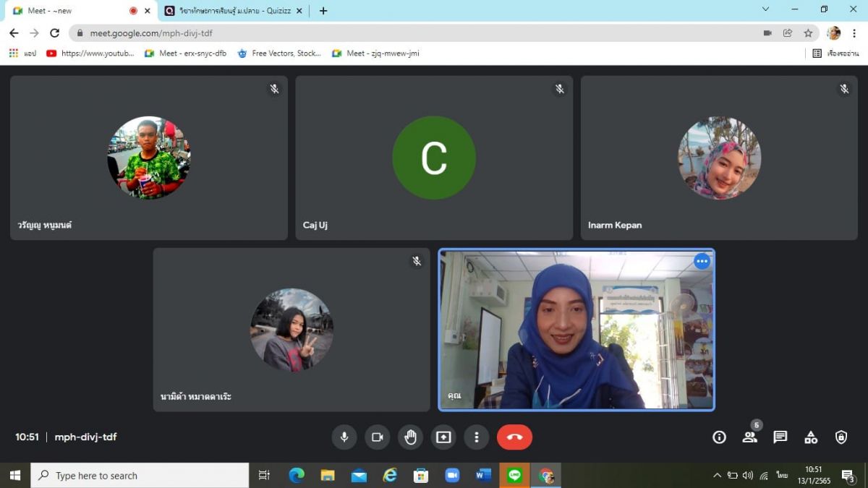Click the Free Vectors, Stock bookmark
This screenshot has width=868, height=488.
coord(279,53)
